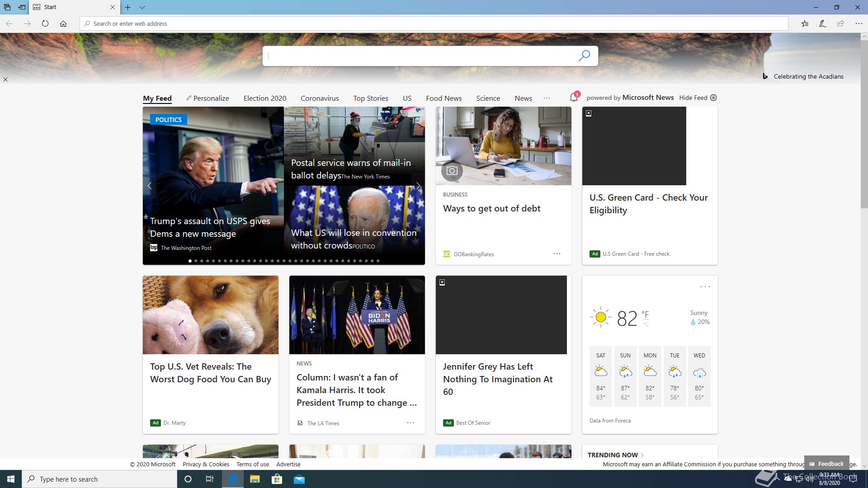
Task: Open more options on Kamala Harris column card
Action: (410, 423)
